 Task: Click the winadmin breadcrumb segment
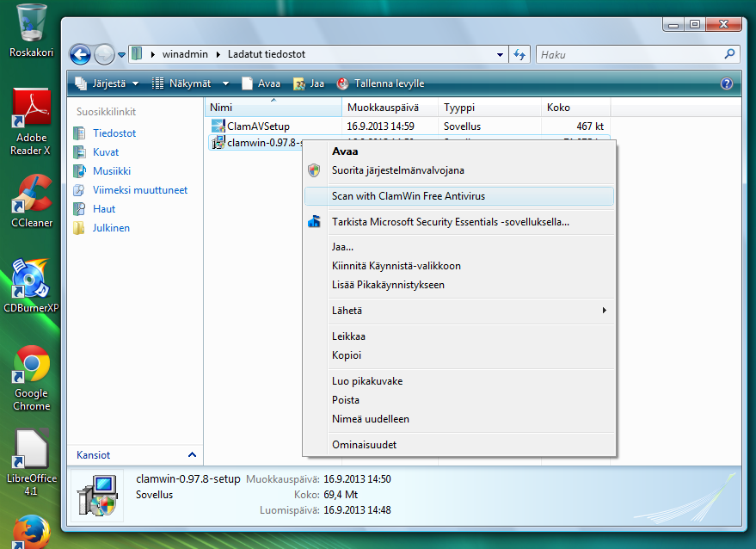click(x=185, y=54)
